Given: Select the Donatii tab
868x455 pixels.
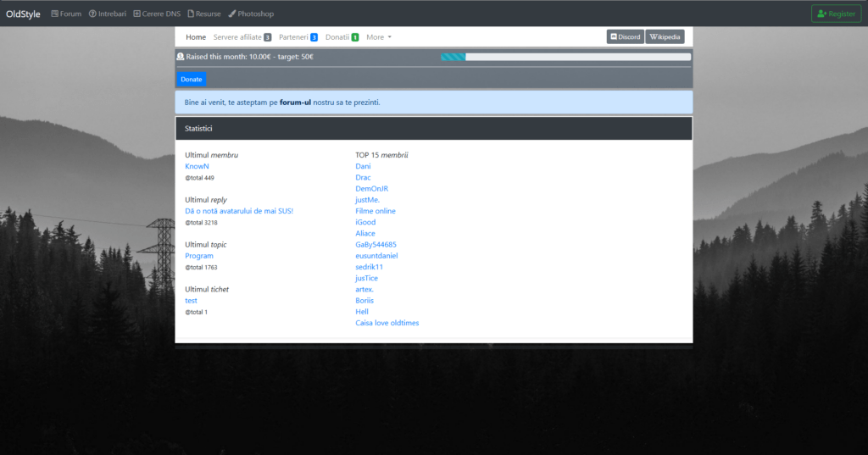Looking at the screenshot, I should click(342, 37).
